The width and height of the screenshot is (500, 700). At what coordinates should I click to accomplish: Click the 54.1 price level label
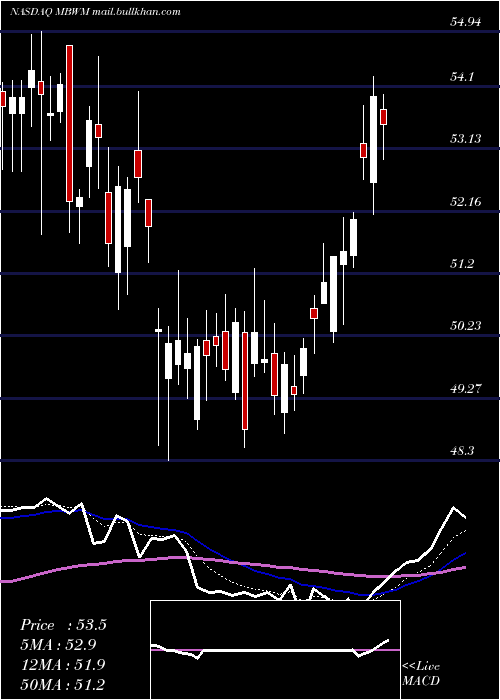462,77
